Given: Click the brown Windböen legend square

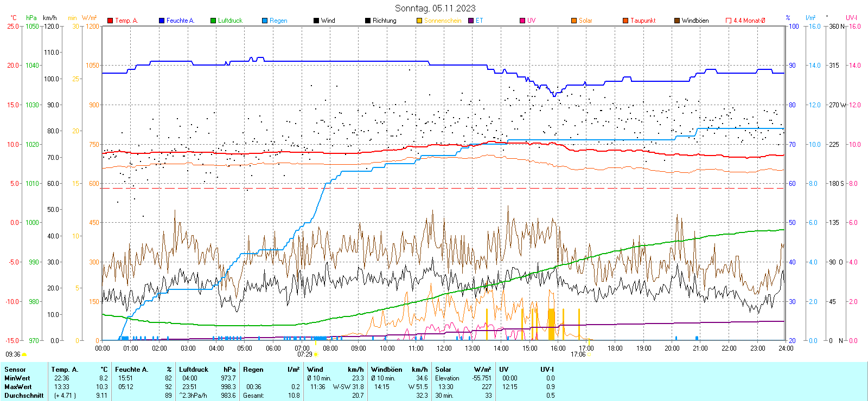Looking at the screenshot, I should (x=677, y=21).
